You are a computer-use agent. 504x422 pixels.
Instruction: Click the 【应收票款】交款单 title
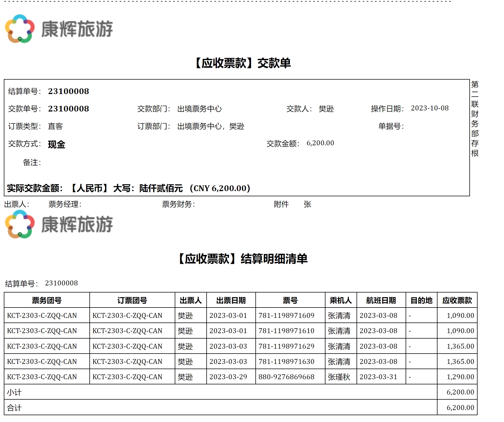pos(243,63)
